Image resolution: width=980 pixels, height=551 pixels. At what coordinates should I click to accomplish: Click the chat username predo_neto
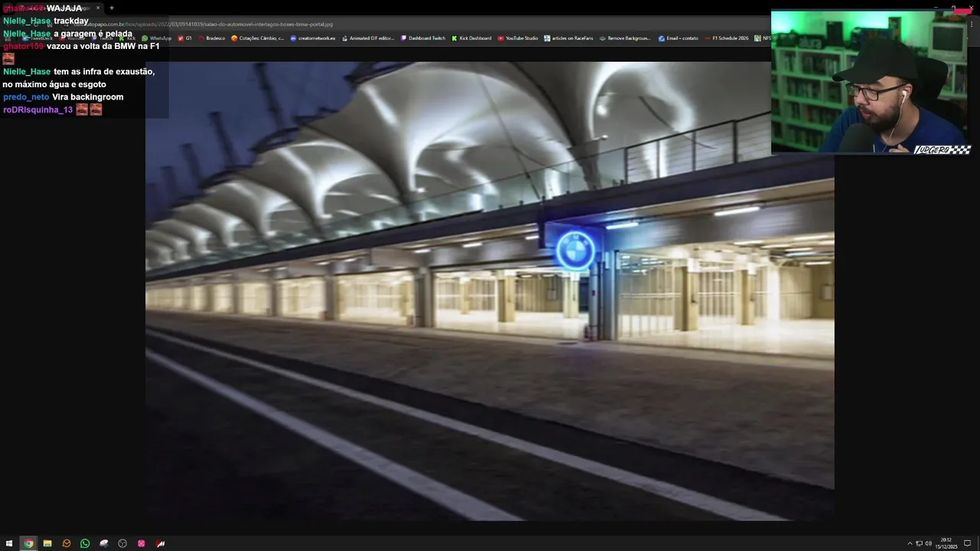26,97
